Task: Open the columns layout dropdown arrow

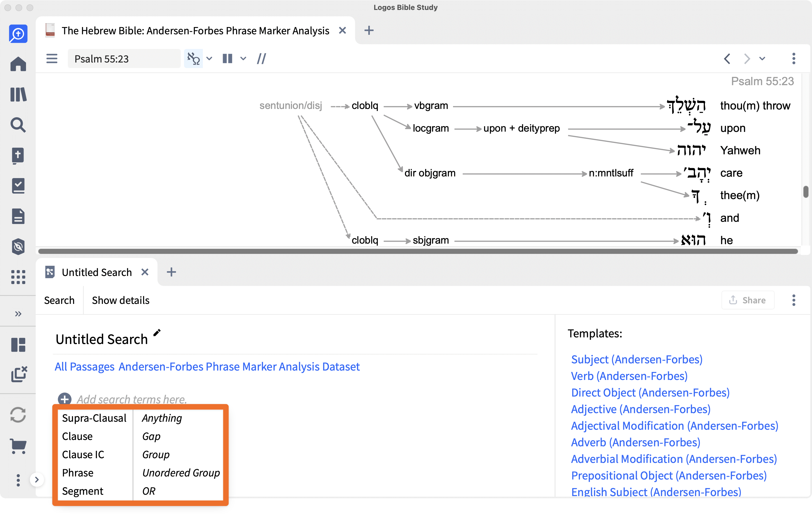Action: [243, 59]
